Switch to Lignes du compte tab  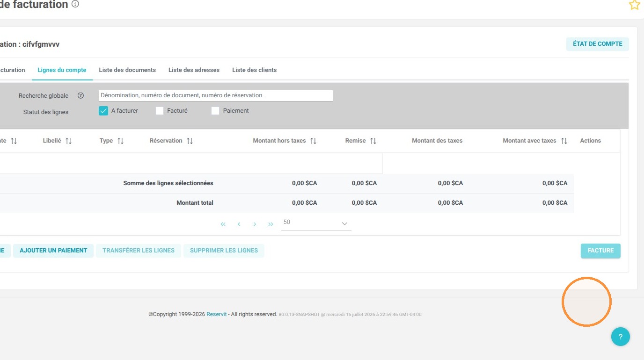tap(62, 70)
